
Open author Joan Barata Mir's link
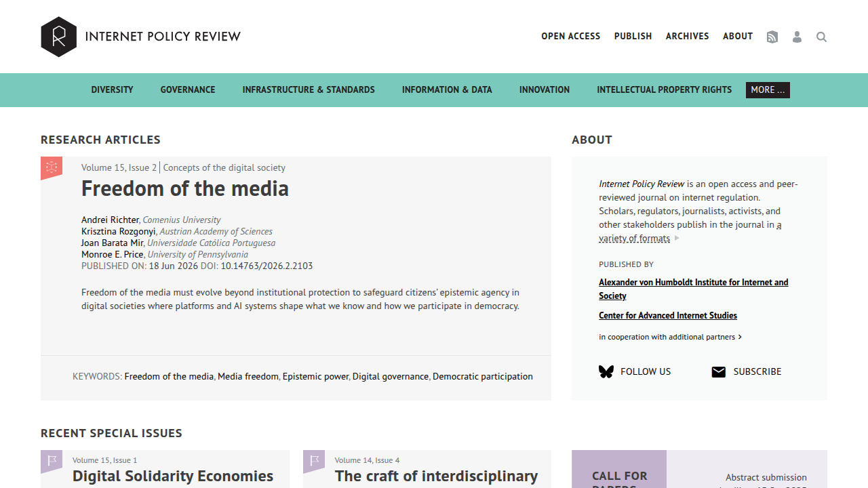click(x=113, y=243)
